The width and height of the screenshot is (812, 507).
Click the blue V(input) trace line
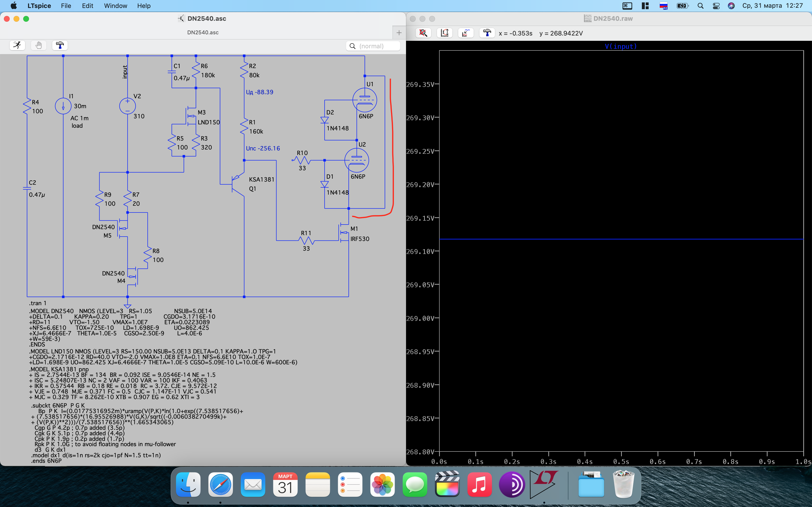[621, 239]
